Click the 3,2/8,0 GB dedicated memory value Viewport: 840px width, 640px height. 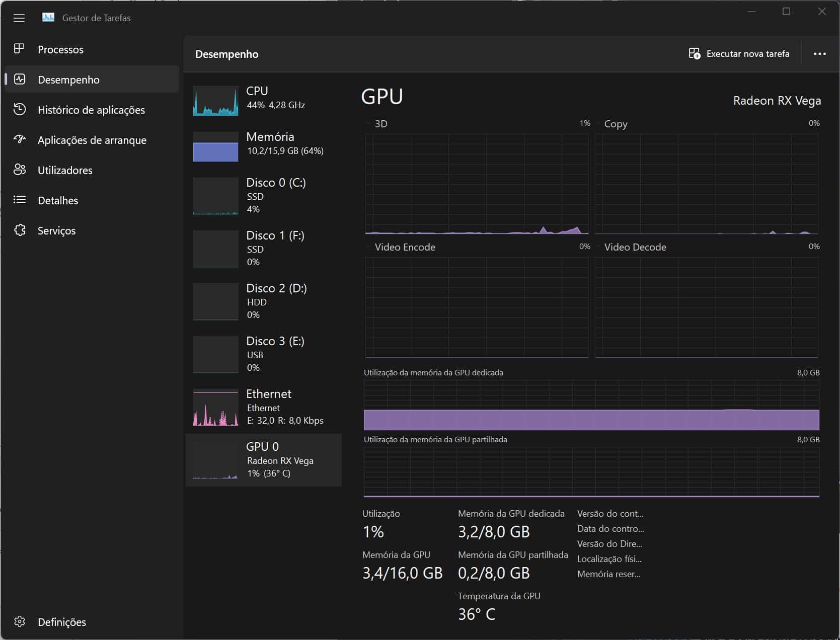tap(494, 532)
